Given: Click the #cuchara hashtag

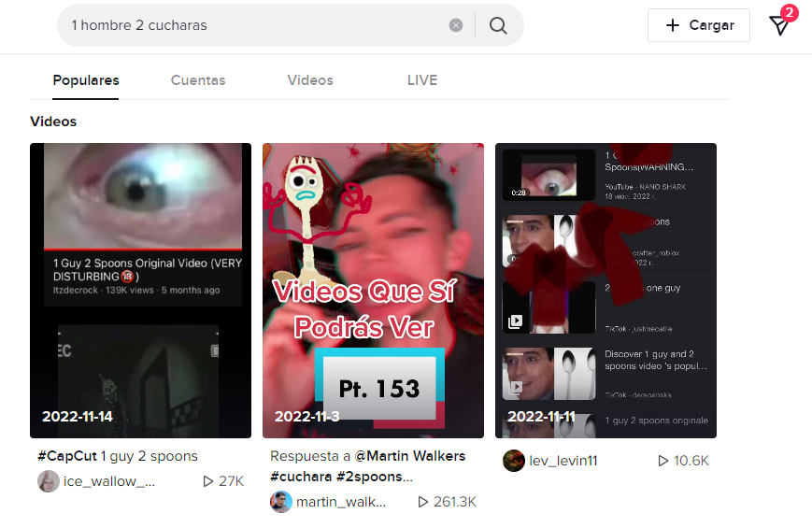Looking at the screenshot, I should click(x=301, y=477).
